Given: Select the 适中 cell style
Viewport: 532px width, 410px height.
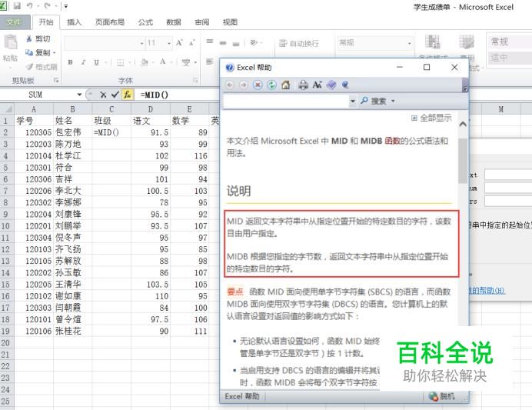Looking at the screenshot, I should point(509,58).
